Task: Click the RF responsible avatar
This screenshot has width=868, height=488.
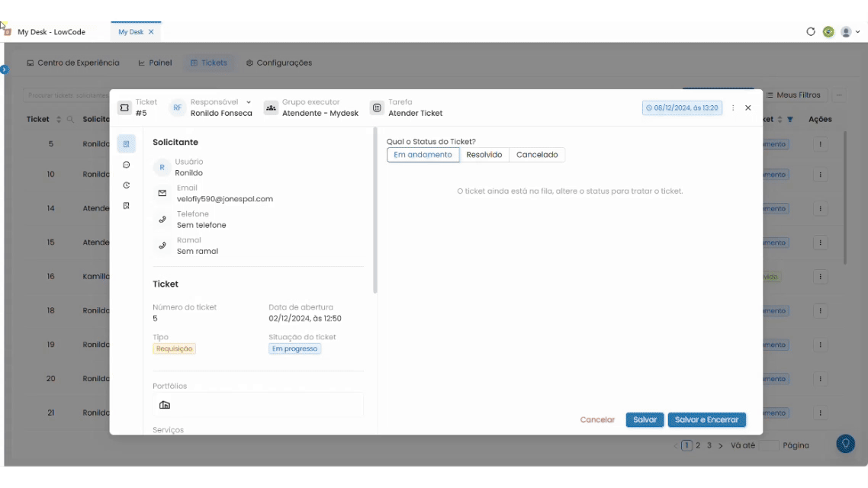Action: point(177,108)
